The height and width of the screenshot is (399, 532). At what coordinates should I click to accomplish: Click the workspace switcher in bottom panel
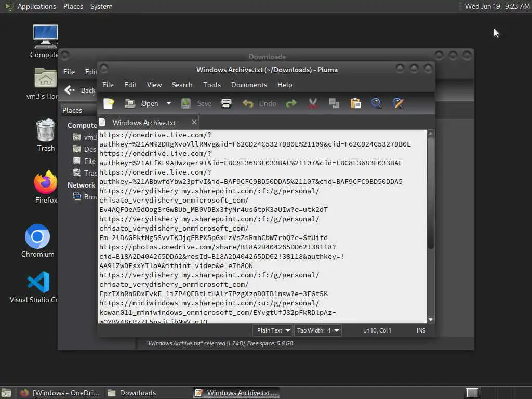pos(472,393)
